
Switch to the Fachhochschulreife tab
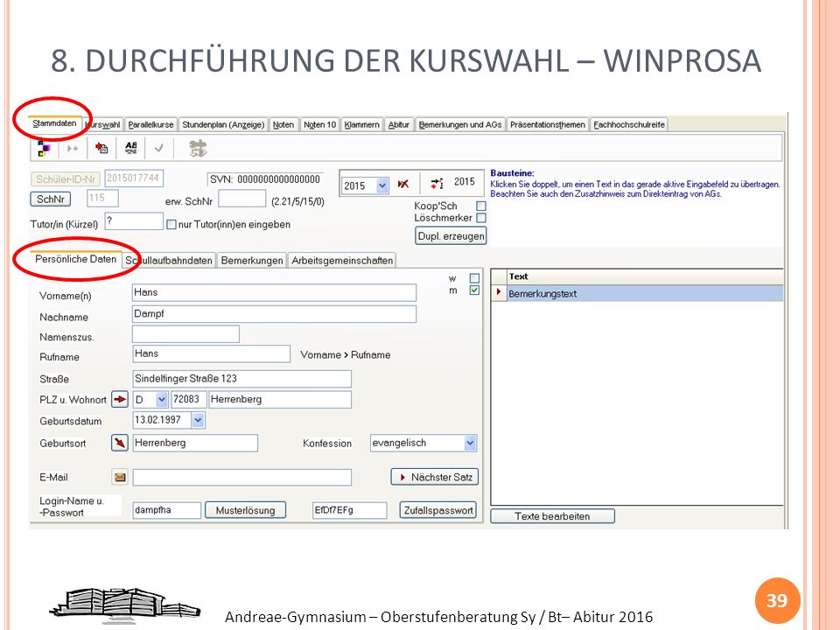pos(629,125)
